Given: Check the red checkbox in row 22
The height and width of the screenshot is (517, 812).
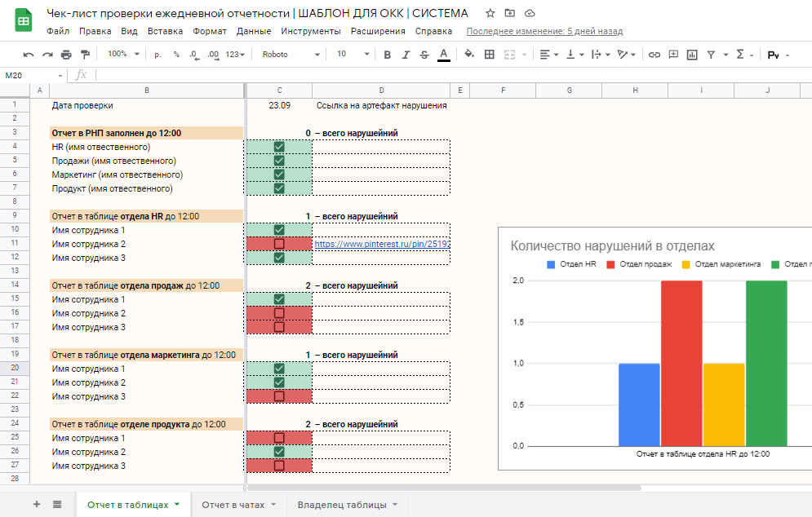Looking at the screenshot, I should [x=279, y=396].
